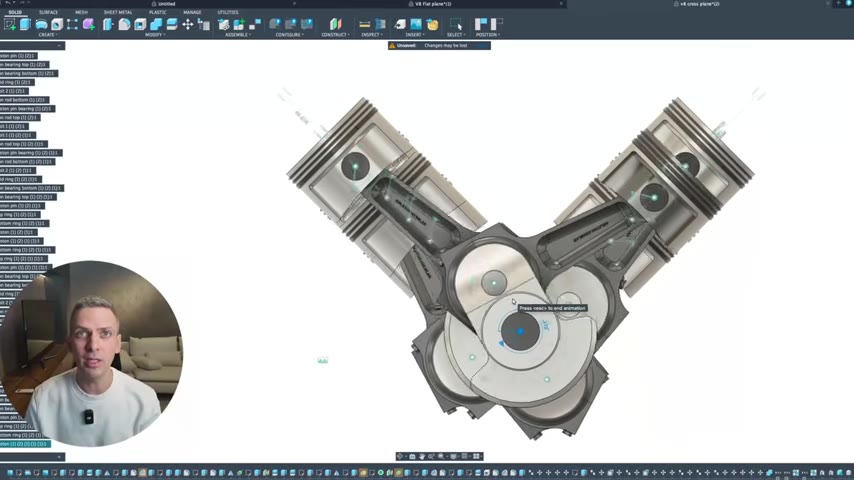
Task: Click the Zoom icon in navigation bar
Action: point(431,457)
